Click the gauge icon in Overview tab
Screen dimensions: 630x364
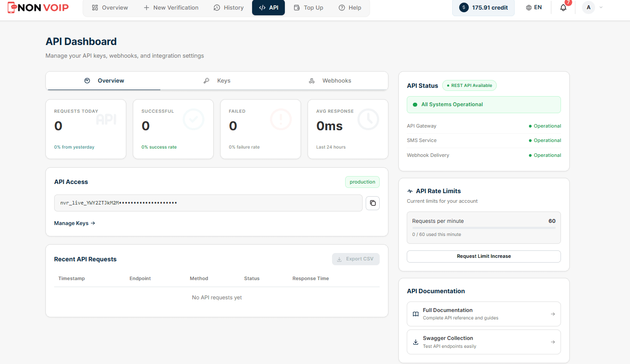pyautogui.click(x=87, y=81)
